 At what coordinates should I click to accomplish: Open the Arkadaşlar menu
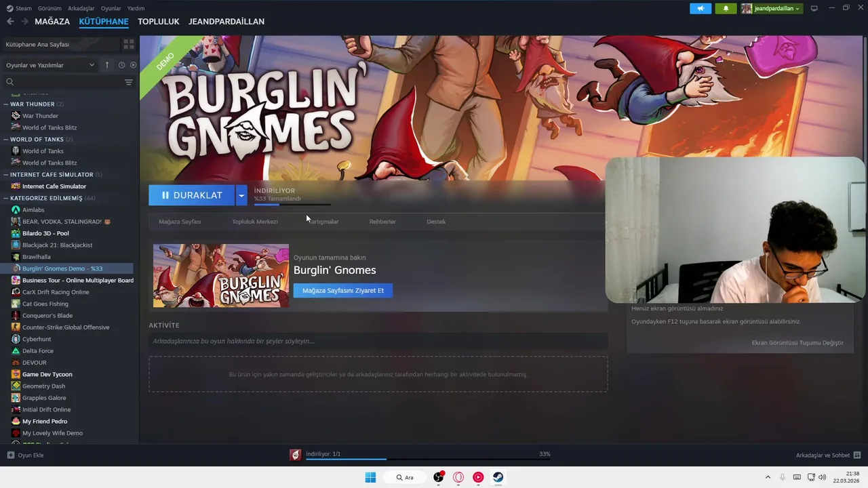(81, 8)
